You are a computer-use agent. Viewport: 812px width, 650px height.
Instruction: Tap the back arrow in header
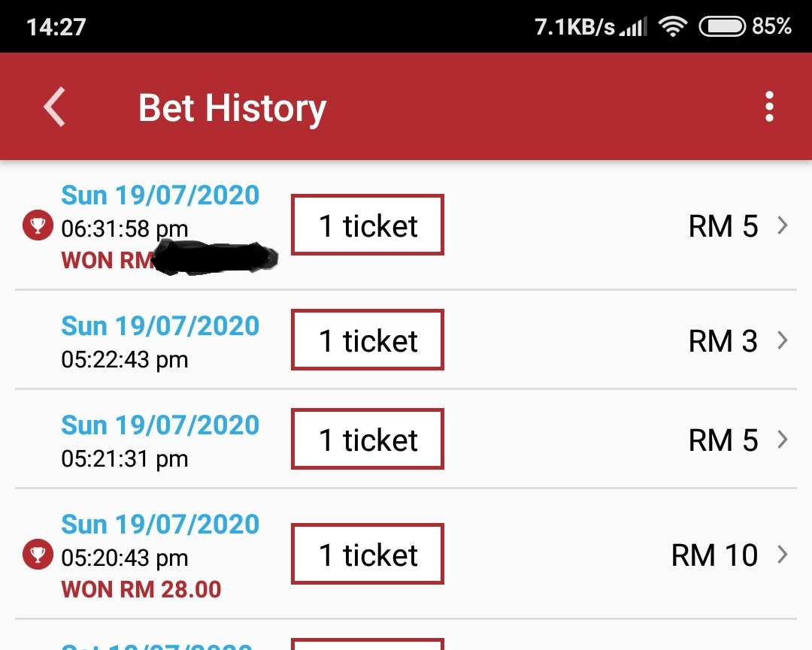click(x=54, y=107)
